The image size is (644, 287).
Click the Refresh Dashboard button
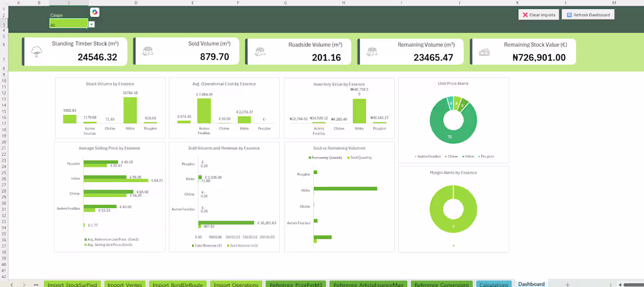coord(588,15)
